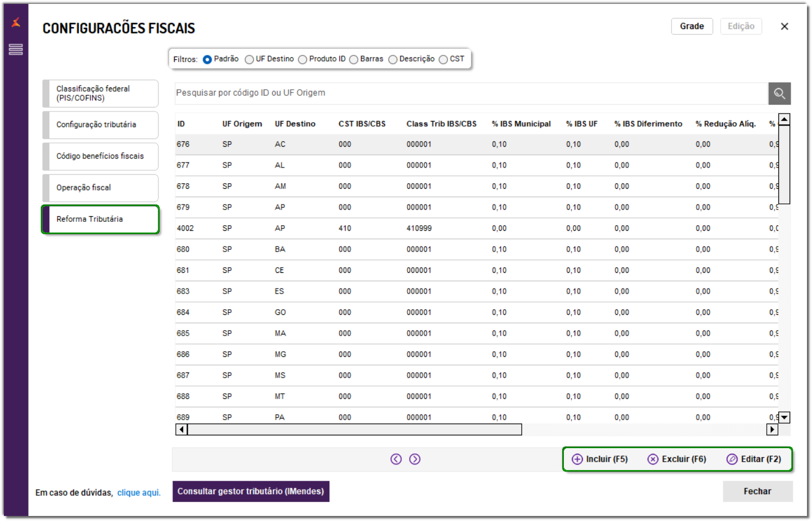Click the Excluir (F6) delete icon
The image size is (812, 521).
point(653,459)
